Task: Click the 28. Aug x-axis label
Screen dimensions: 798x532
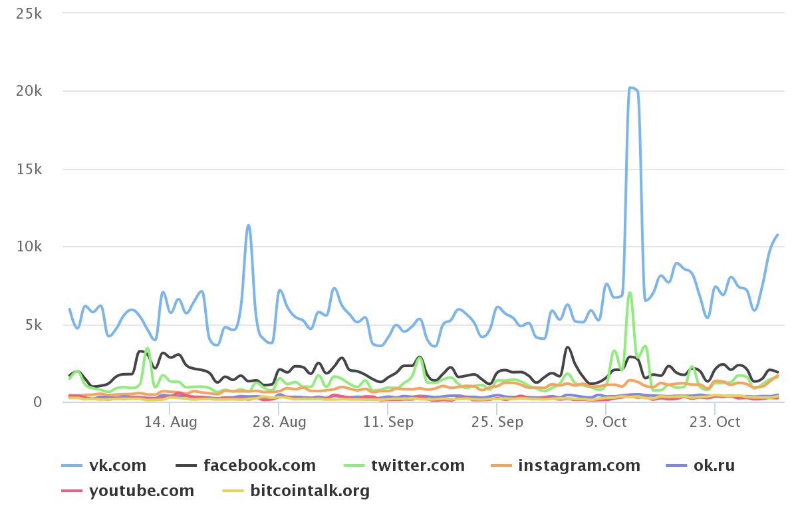Action: pyautogui.click(x=279, y=422)
